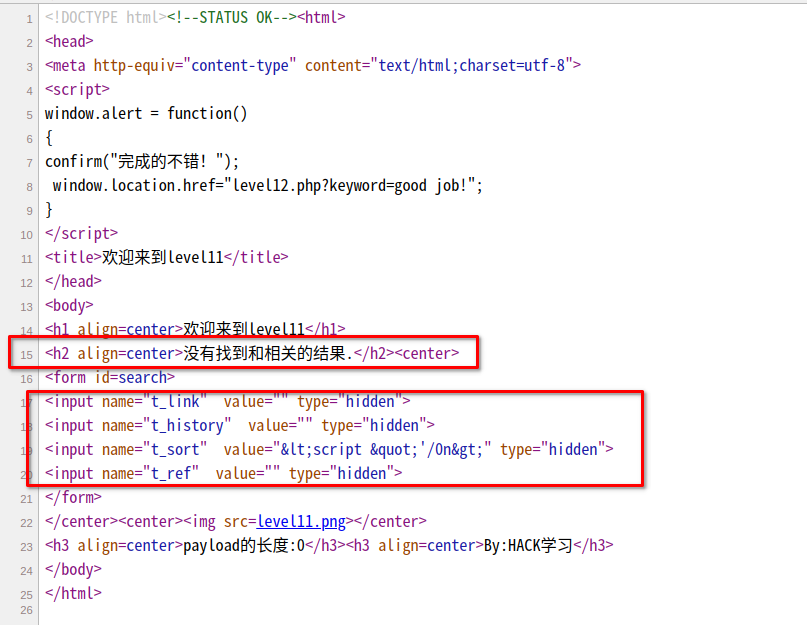The image size is (807, 625).
Task: Click the opening <script> tag
Action: click(x=77, y=90)
